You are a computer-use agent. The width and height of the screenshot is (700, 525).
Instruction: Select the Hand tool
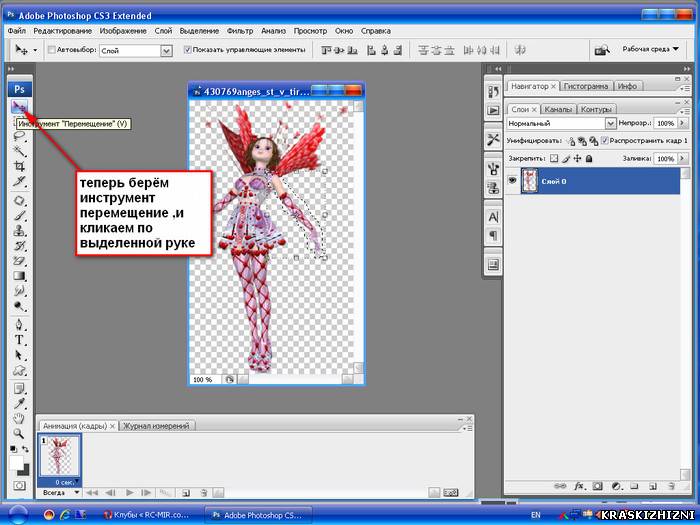coord(19,419)
